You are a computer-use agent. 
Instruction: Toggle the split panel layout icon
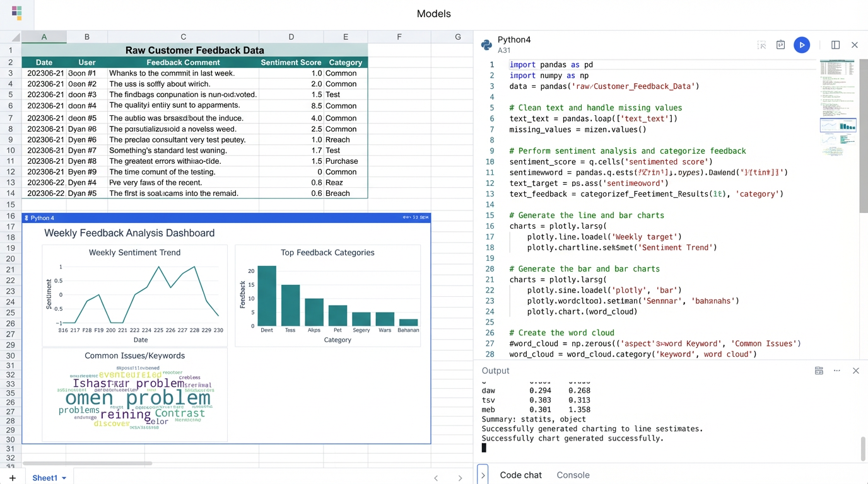pyautogui.click(x=835, y=45)
